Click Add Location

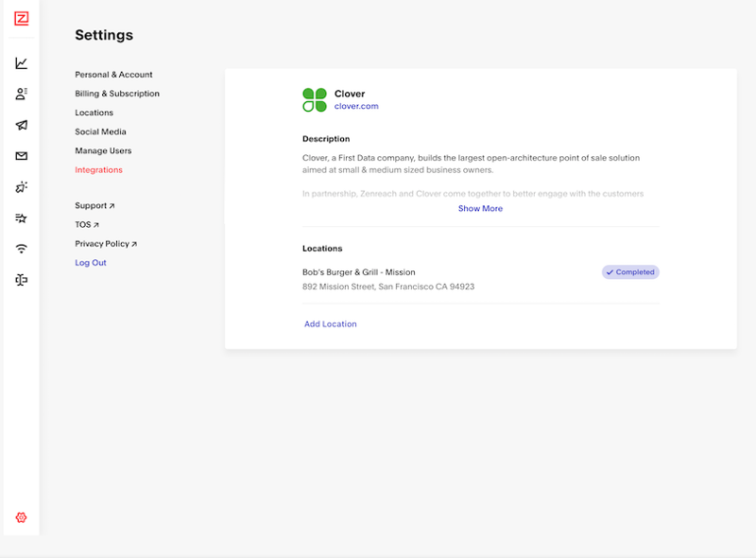pyautogui.click(x=330, y=323)
